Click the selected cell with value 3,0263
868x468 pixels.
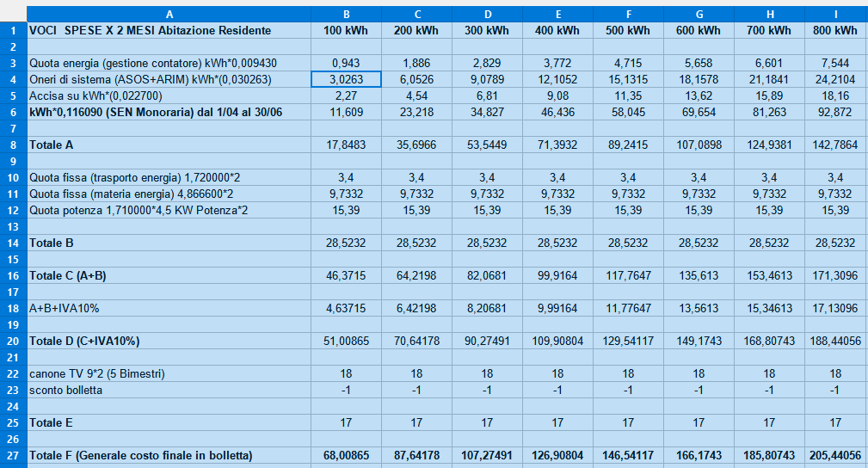click(x=346, y=80)
